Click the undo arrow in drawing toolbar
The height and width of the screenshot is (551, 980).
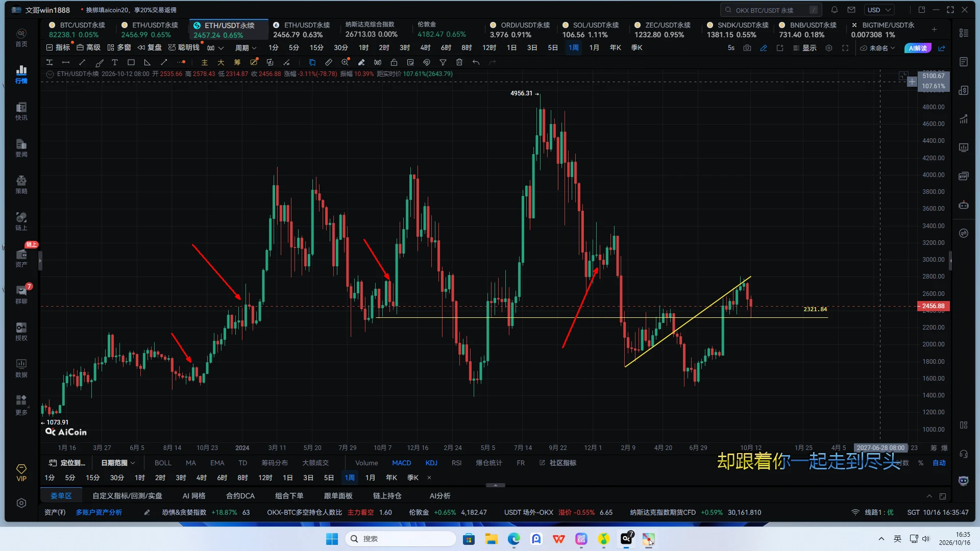(476, 62)
